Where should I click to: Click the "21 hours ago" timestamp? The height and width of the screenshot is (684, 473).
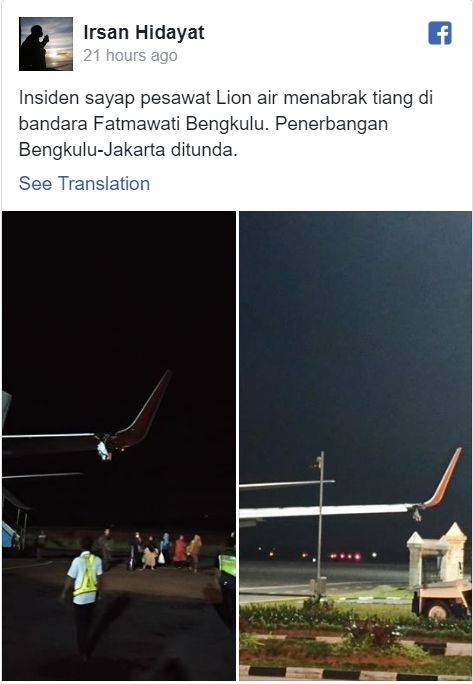coord(130,56)
